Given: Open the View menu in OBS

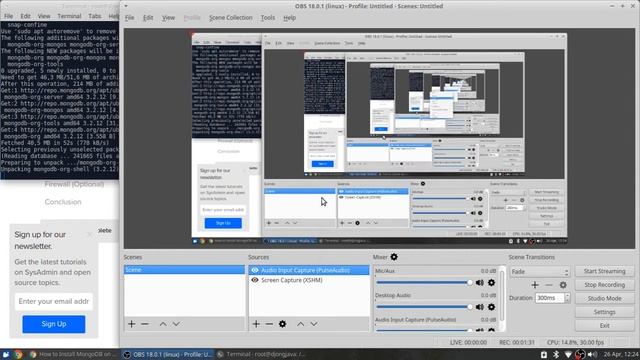Looking at the screenshot, I should (168, 18).
